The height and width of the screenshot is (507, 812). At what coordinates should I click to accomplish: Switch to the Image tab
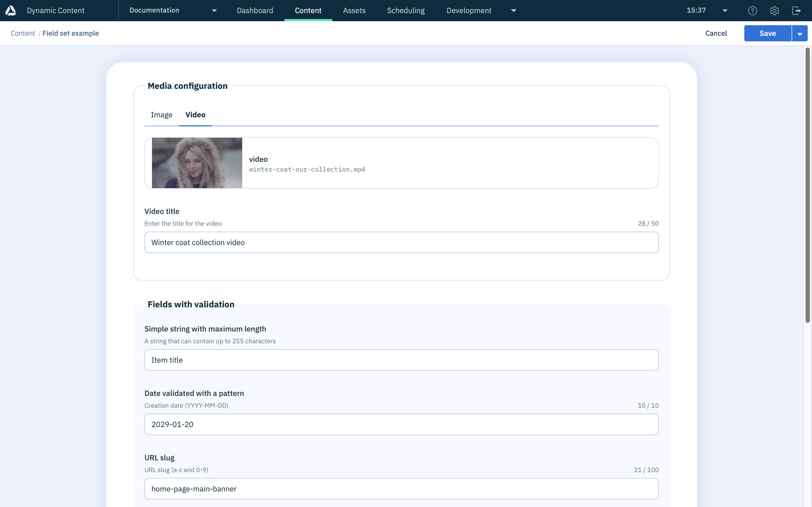[x=161, y=115]
